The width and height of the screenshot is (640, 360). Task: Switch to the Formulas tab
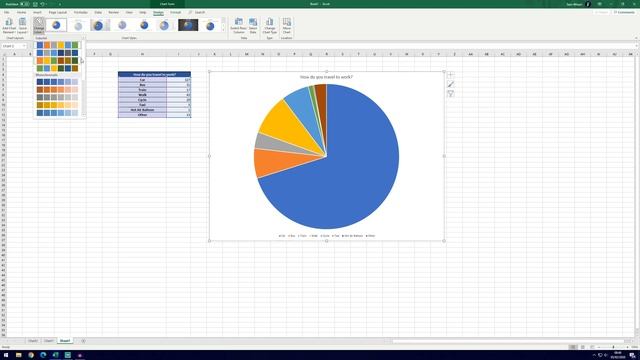[81, 13]
